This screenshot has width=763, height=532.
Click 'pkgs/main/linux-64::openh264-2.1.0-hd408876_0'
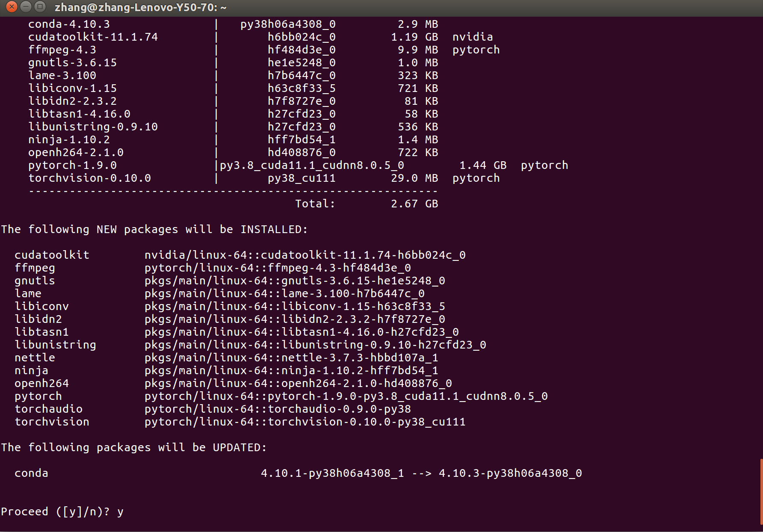coord(298,384)
